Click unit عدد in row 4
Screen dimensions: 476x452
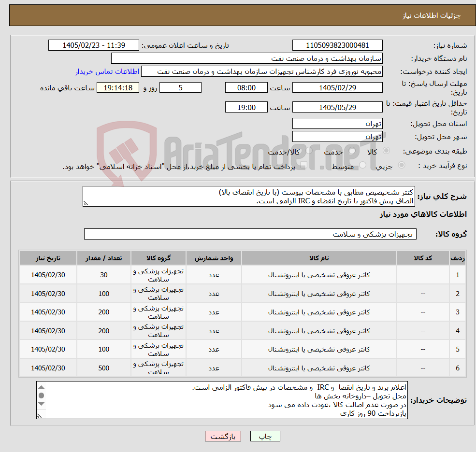pos(214,331)
